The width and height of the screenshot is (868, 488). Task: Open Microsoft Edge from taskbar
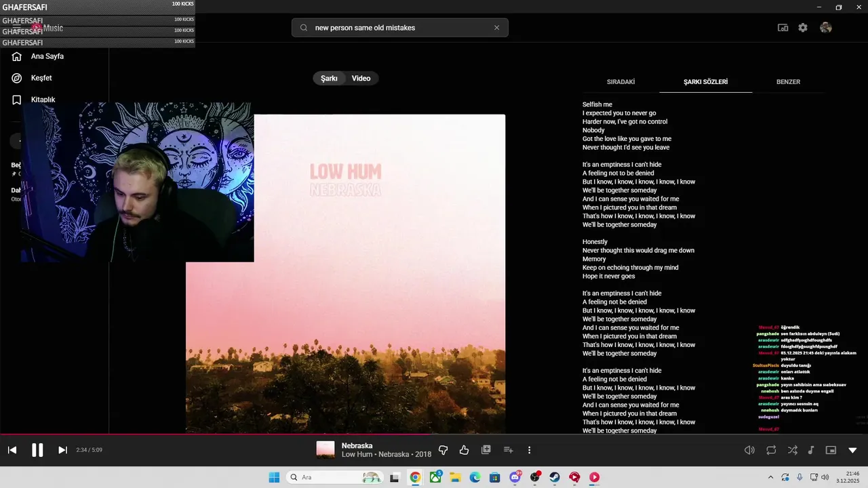(475, 477)
